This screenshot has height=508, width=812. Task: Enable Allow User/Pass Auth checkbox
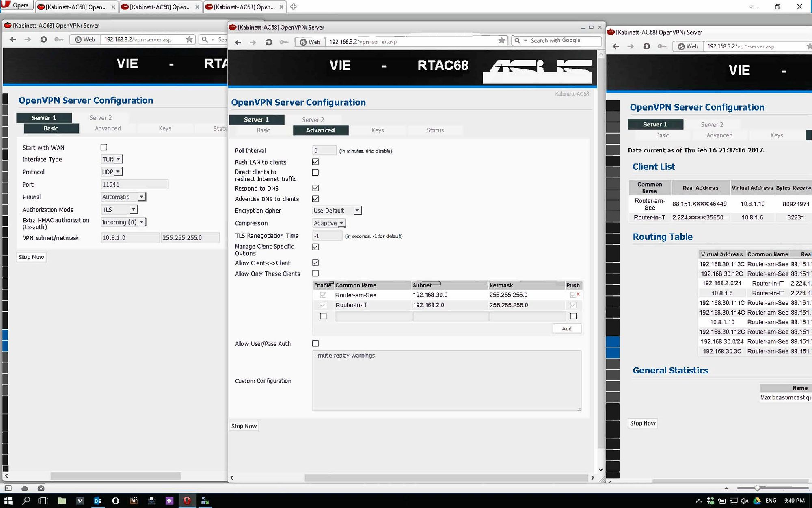[x=315, y=343]
